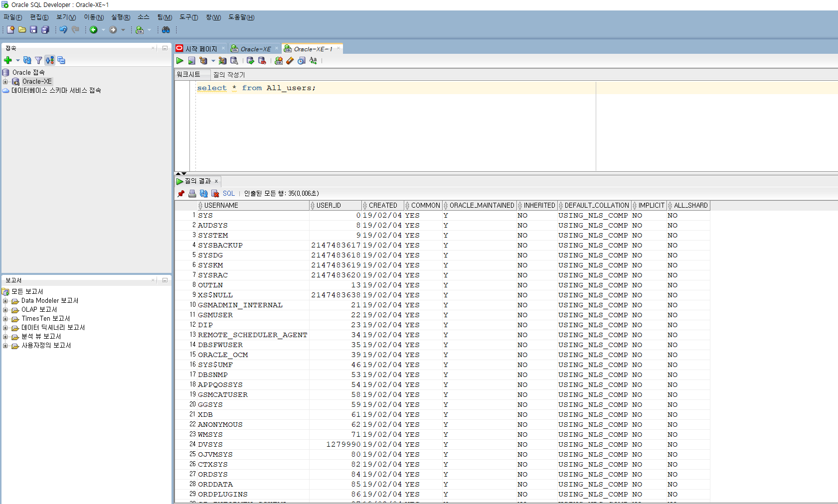
Task: Refresh the query result grid
Action: pos(203,193)
